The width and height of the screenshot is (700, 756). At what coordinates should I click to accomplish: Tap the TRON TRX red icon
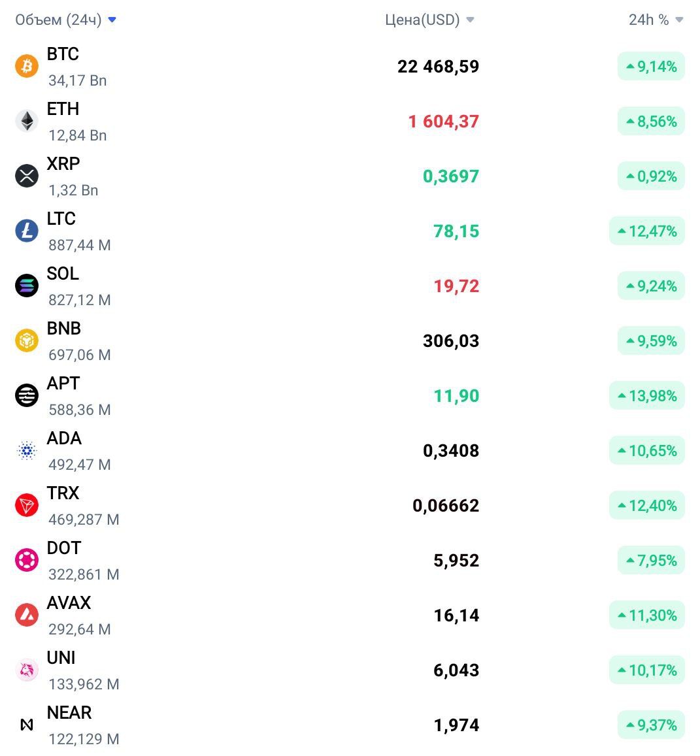27,505
